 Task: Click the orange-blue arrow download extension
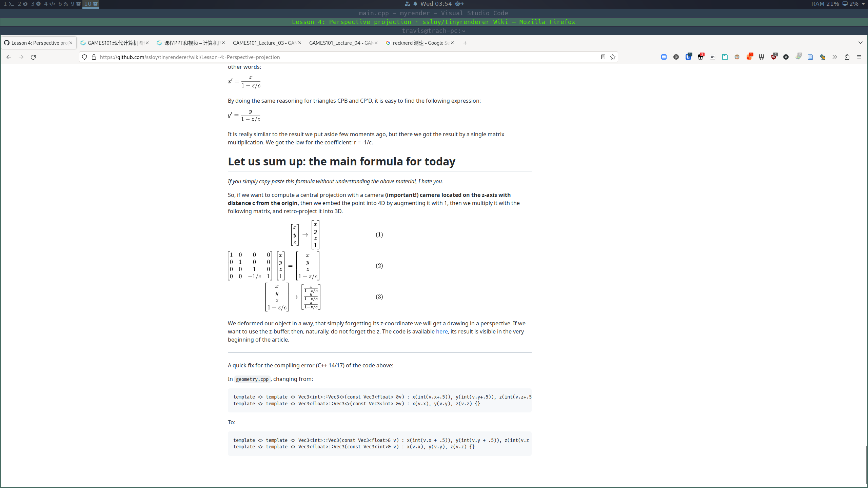pyautogui.click(x=823, y=57)
